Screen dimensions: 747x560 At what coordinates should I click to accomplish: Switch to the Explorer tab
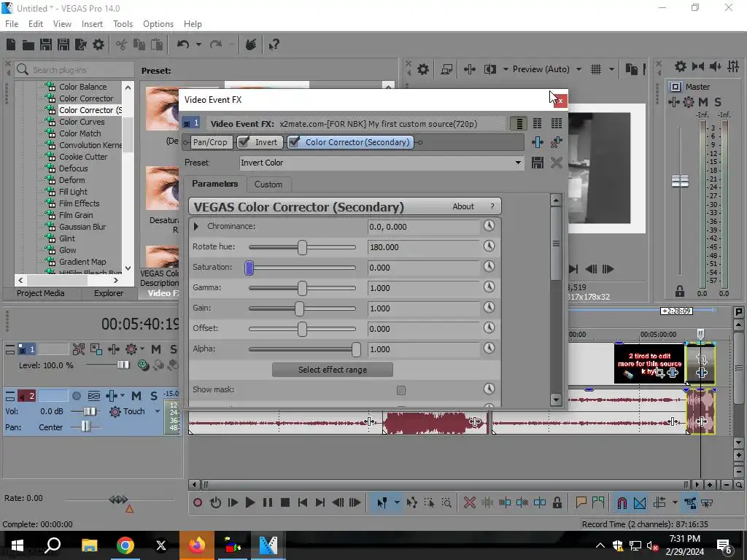tap(109, 293)
